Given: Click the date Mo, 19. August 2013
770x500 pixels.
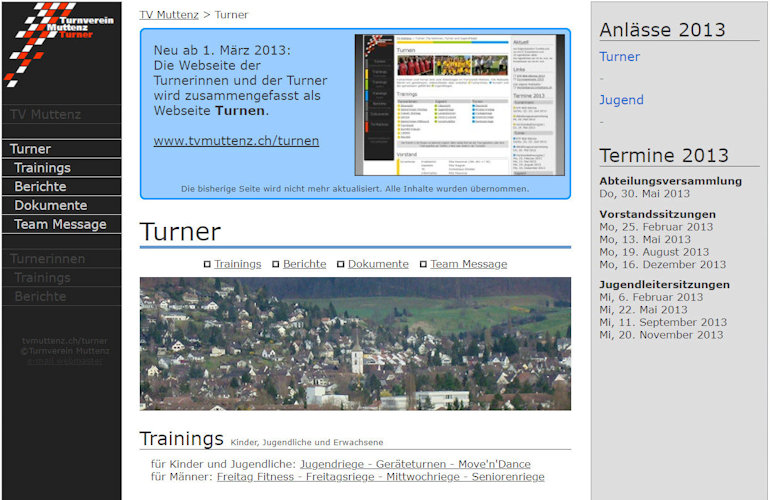Looking at the screenshot, I should point(654,252).
